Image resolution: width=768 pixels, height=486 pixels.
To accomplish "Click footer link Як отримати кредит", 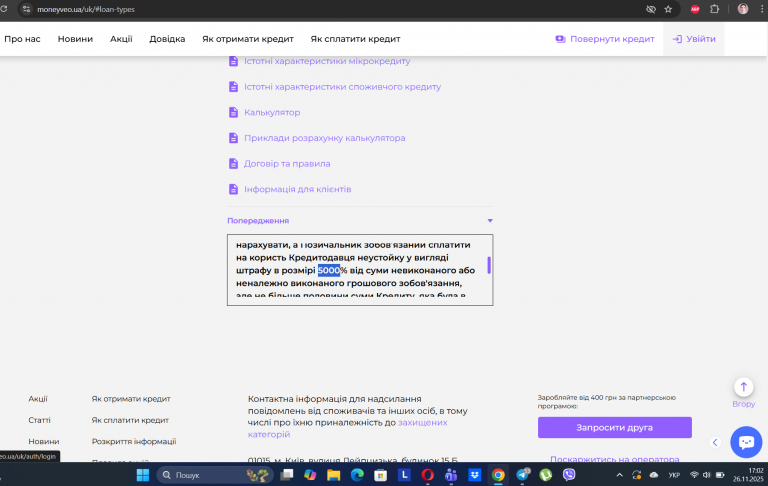I will coord(131,399).
